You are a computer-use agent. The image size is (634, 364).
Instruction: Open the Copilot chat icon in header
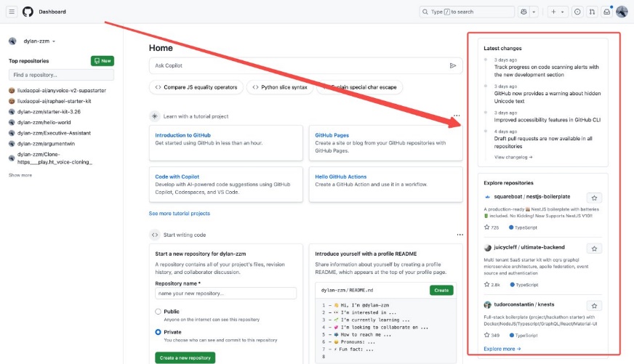[523, 12]
